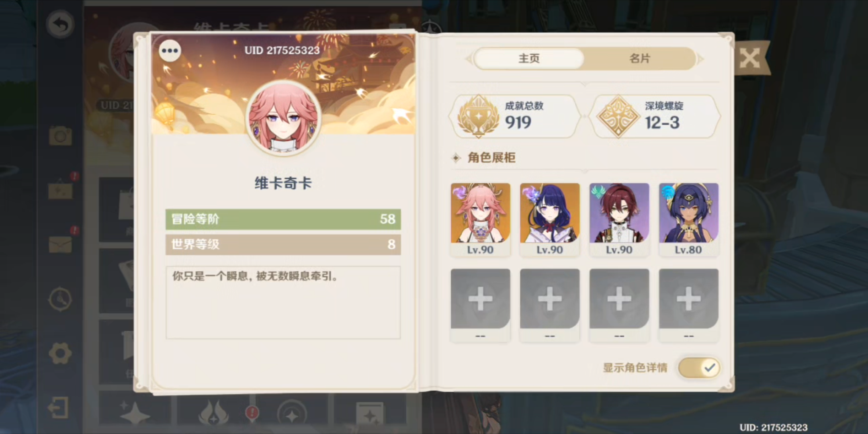
Task: Switch to the 名片 tab
Action: [640, 59]
